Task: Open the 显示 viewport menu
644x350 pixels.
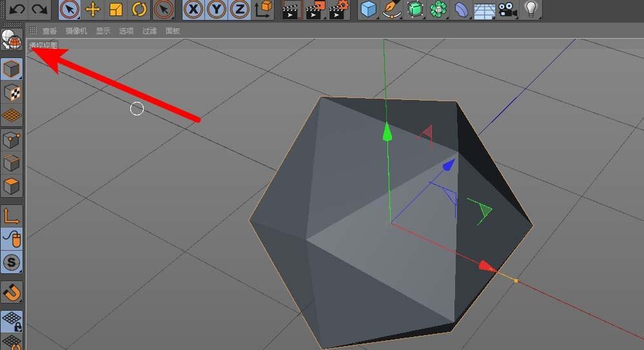Action: (x=102, y=31)
